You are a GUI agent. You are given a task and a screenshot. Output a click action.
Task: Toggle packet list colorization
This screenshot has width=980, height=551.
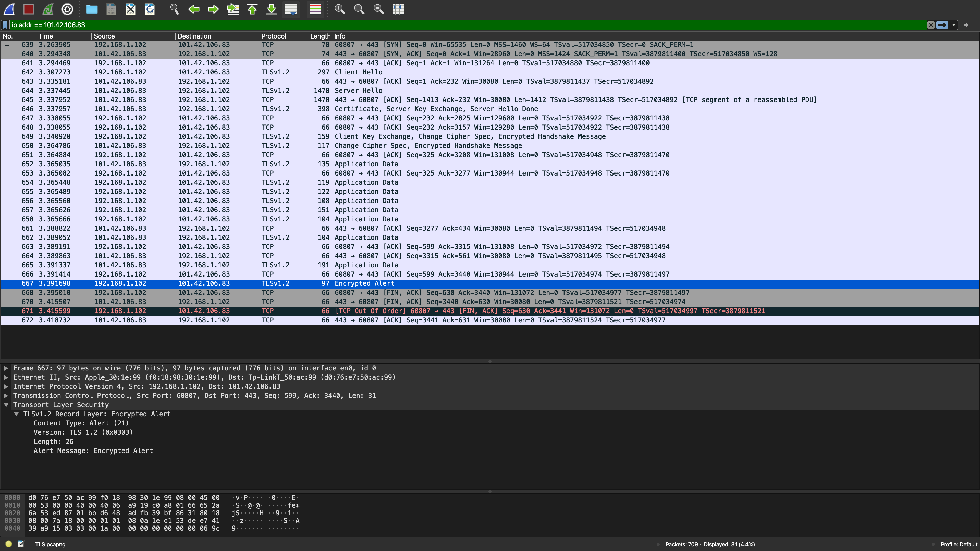pyautogui.click(x=315, y=9)
